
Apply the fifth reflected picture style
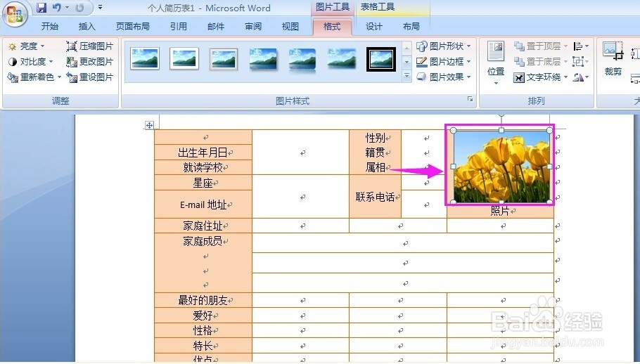click(302, 59)
